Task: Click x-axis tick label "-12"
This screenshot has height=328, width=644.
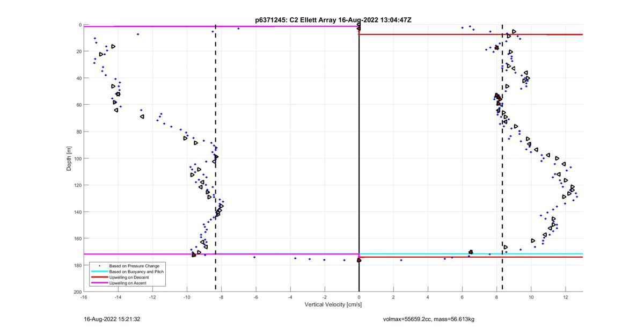Action: click(x=152, y=297)
